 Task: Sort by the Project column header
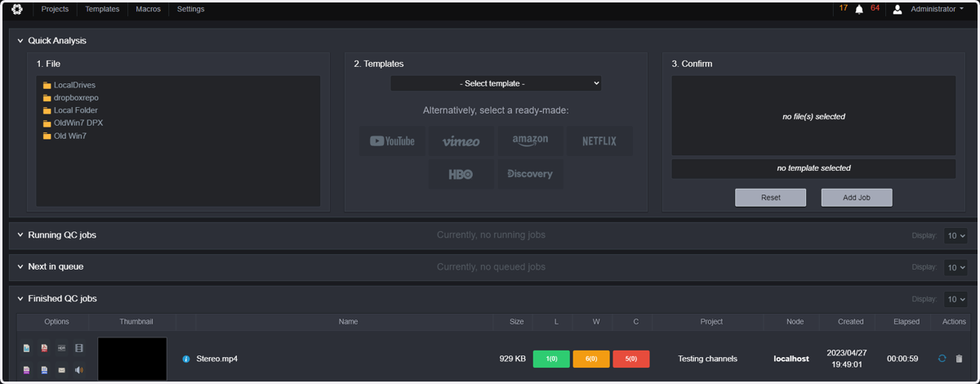(711, 322)
